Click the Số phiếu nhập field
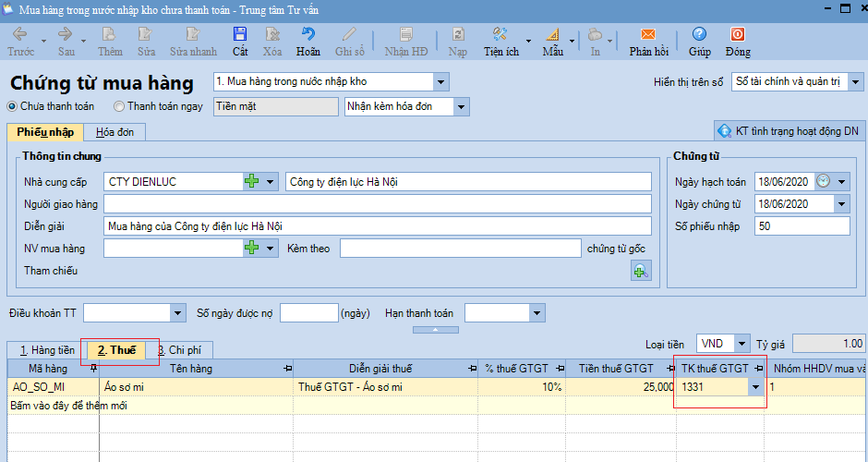The width and height of the screenshot is (868, 462). coord(802,226)
